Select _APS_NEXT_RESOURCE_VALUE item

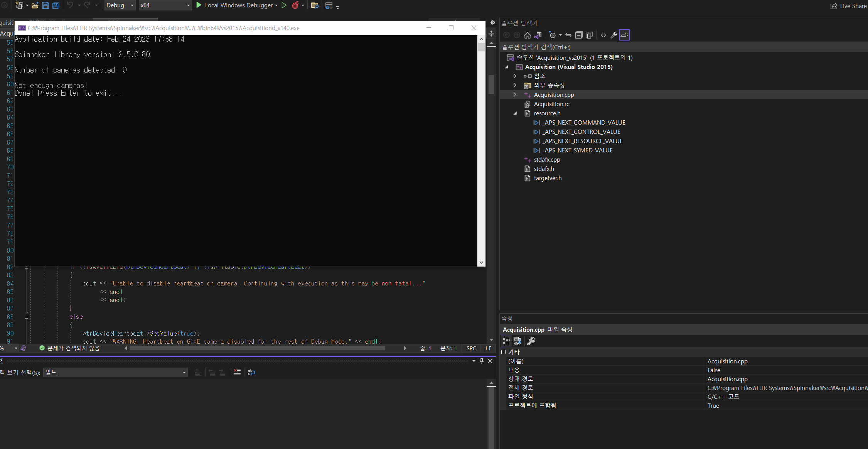tap(583, 141)
